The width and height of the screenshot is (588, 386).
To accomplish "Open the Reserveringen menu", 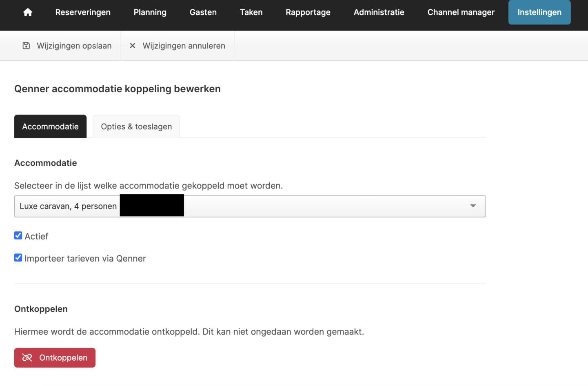I will point(83,12).
